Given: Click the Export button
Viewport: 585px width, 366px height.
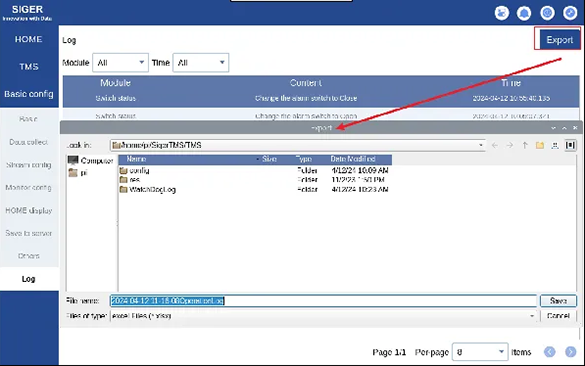Looking at the screenshot, I should tap(559, 40).
